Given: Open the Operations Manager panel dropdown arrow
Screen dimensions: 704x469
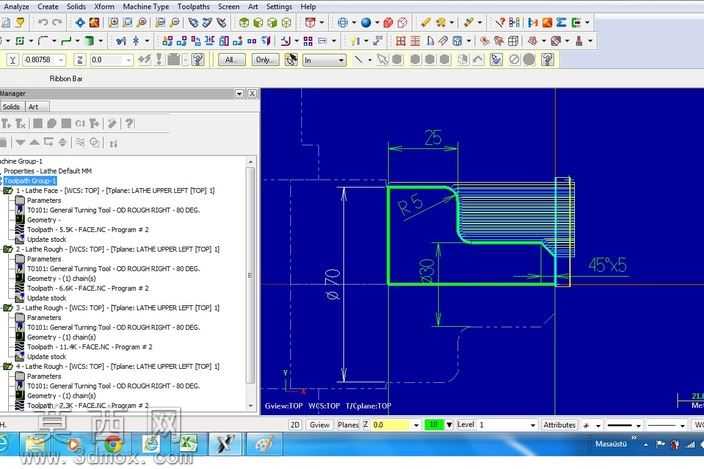Looking at the screenshot, I should click(x=239, y=93).
